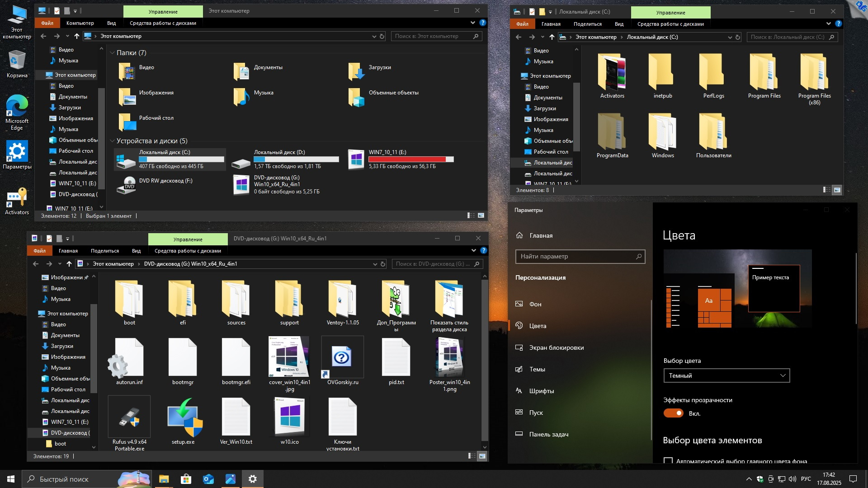868x488 pixels.
Task: Open setup.exe on DVD drive
Action: [x=183, y=417]
